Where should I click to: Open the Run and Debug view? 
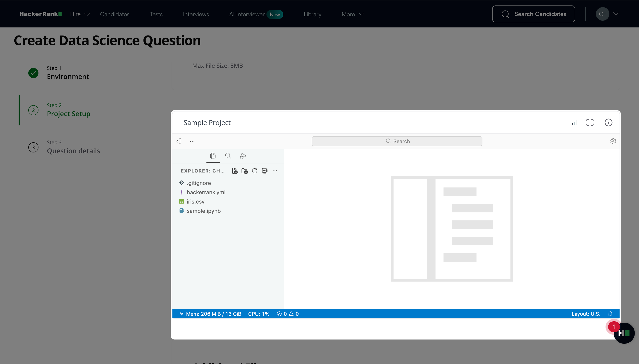(x=243, y=156)
